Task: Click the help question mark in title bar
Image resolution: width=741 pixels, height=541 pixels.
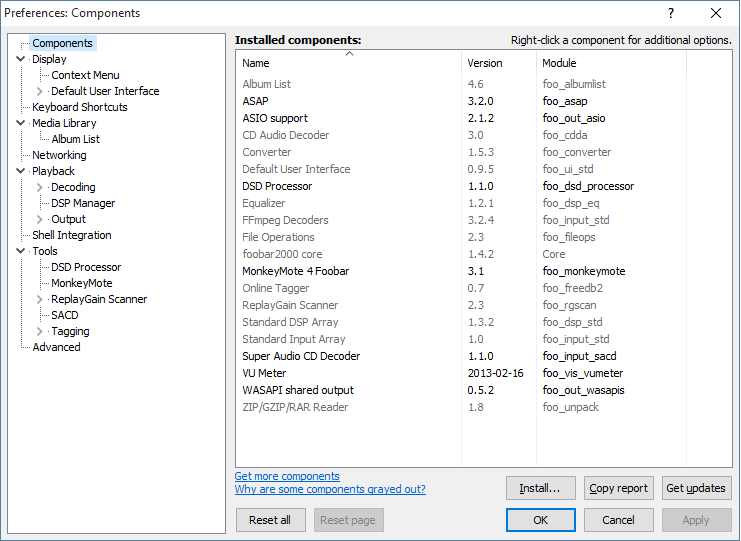Action: pos(671,13)
